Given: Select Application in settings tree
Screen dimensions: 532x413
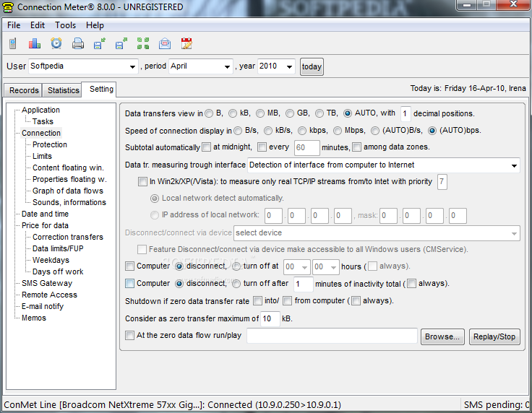Looking at the screenshot, I should (40, 110).
